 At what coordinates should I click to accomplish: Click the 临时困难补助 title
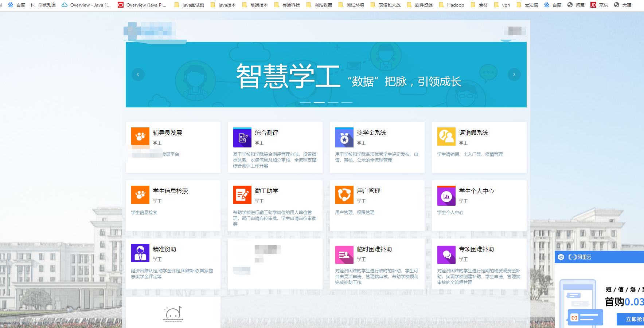(374, 249)
